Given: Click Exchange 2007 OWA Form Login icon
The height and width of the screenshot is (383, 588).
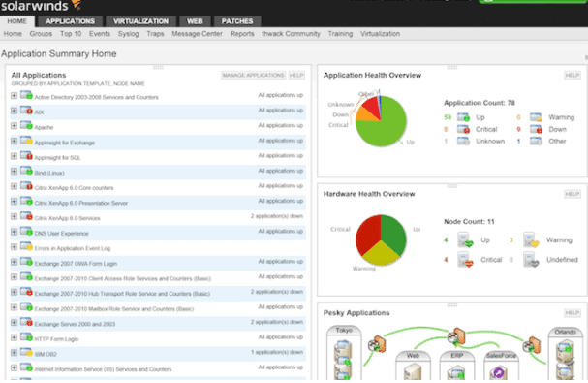Looking at the screenshot, I should 26,262.
